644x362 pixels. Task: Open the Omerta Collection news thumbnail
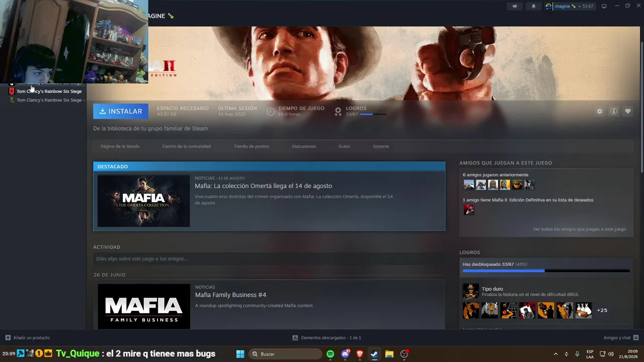pos(144,201)
